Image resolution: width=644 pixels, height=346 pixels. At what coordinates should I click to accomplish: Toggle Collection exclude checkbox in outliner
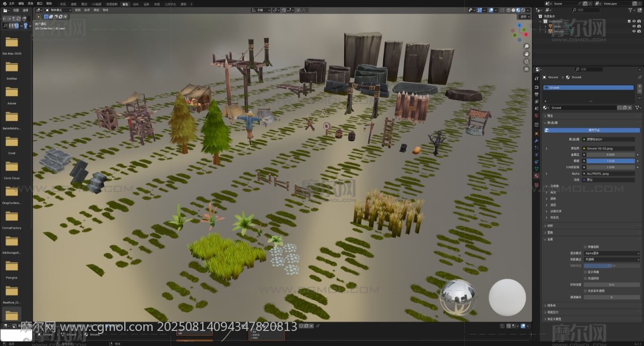point(629,21)
